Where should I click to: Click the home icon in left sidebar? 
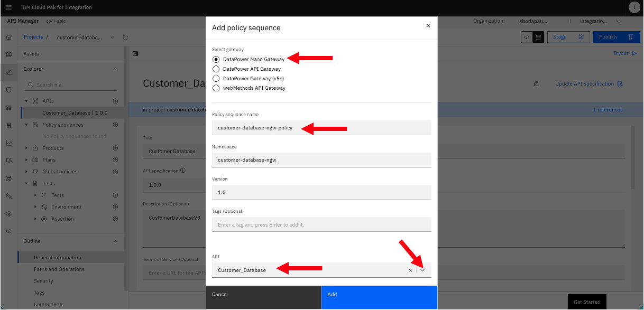click(8, 37)
